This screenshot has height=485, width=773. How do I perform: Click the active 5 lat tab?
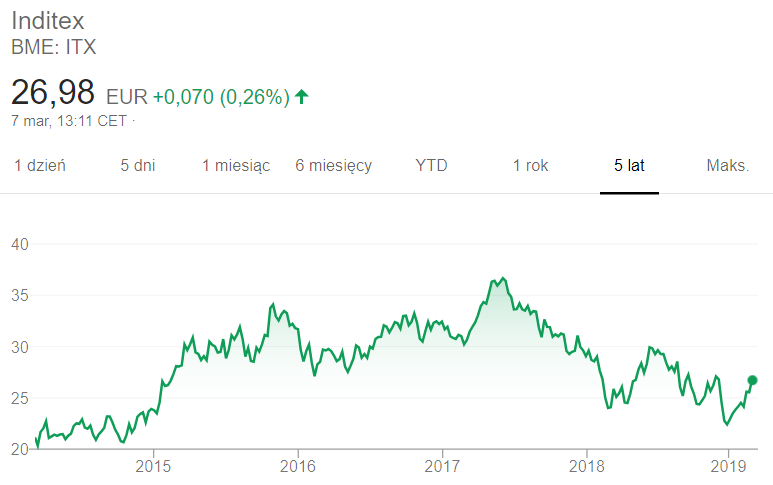pyautogui.click(x=629, y=166)
